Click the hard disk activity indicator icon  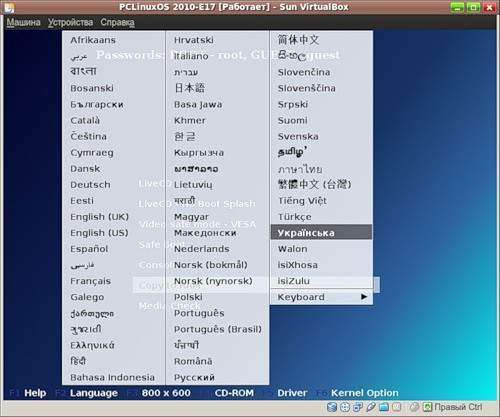332,407
